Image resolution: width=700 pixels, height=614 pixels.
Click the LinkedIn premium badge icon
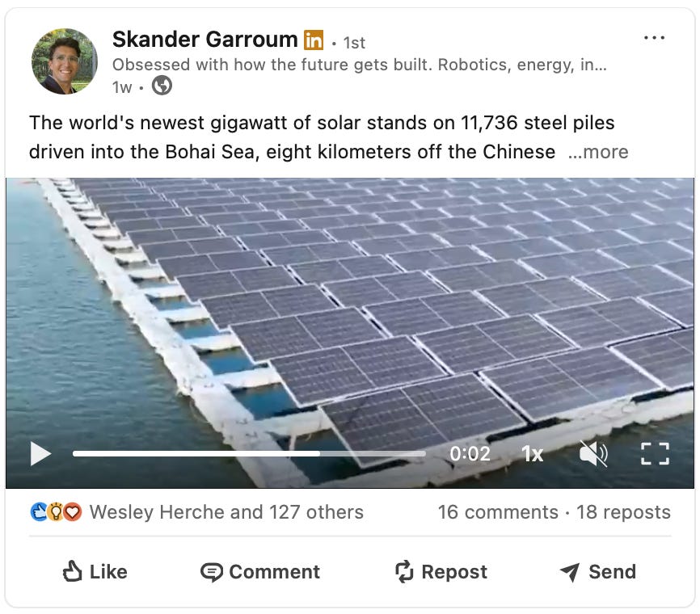[x=314, y=40]
